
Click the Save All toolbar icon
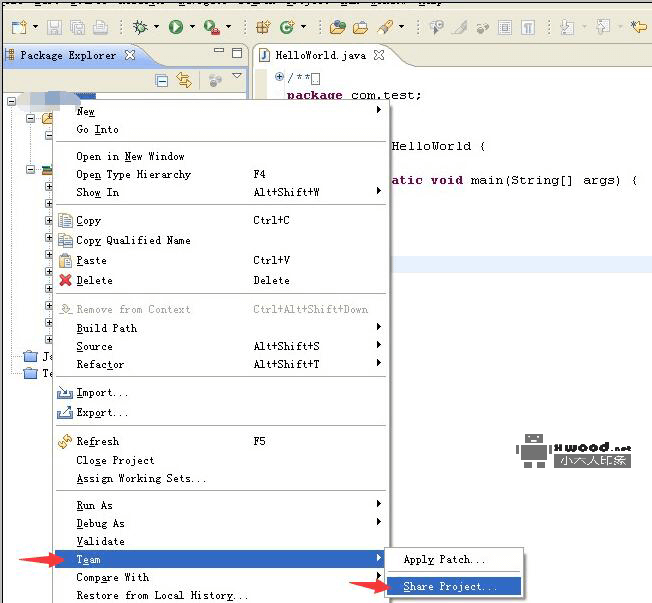(x=77, y=27)
